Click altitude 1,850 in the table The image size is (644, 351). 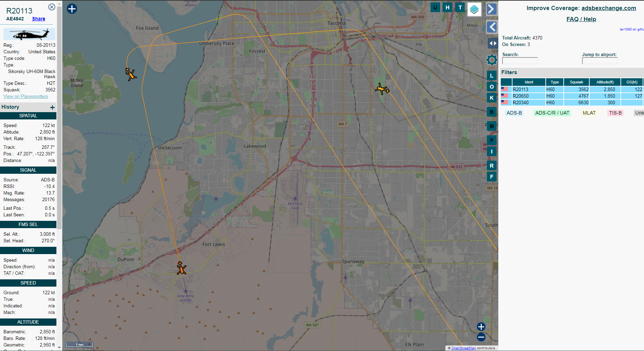pos(609,96)
